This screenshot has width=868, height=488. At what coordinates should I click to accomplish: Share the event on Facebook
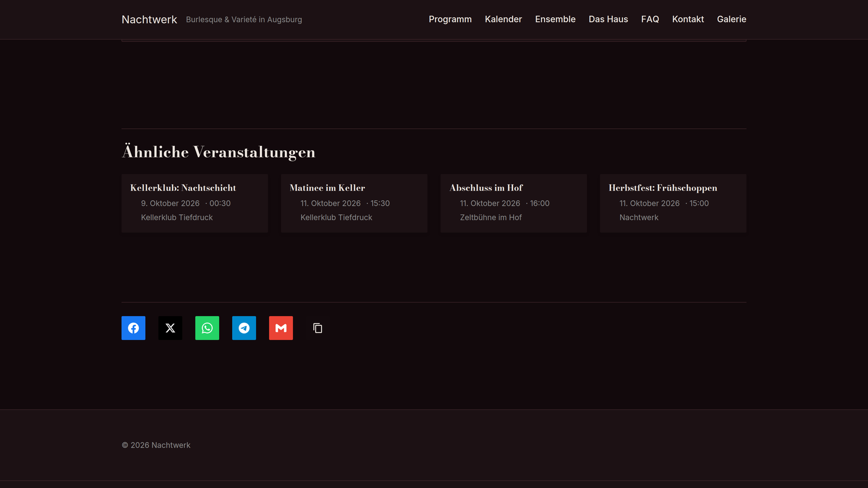pyautogui.click(x=133, y=328)
